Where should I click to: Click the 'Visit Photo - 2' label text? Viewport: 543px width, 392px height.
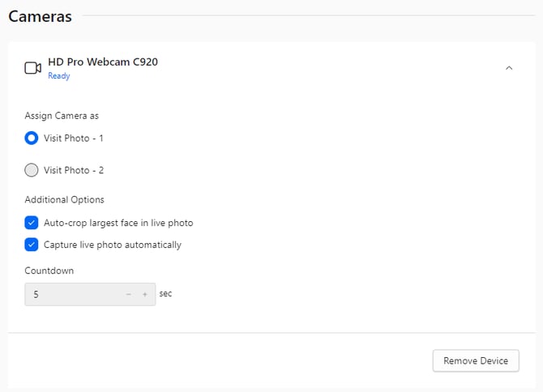click(x=74, y=170)
